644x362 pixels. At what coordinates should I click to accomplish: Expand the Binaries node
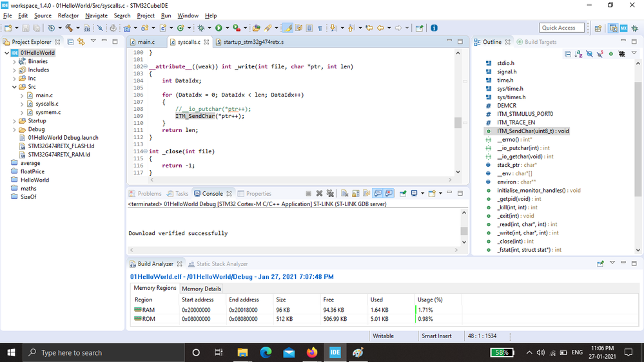(14, 62)
